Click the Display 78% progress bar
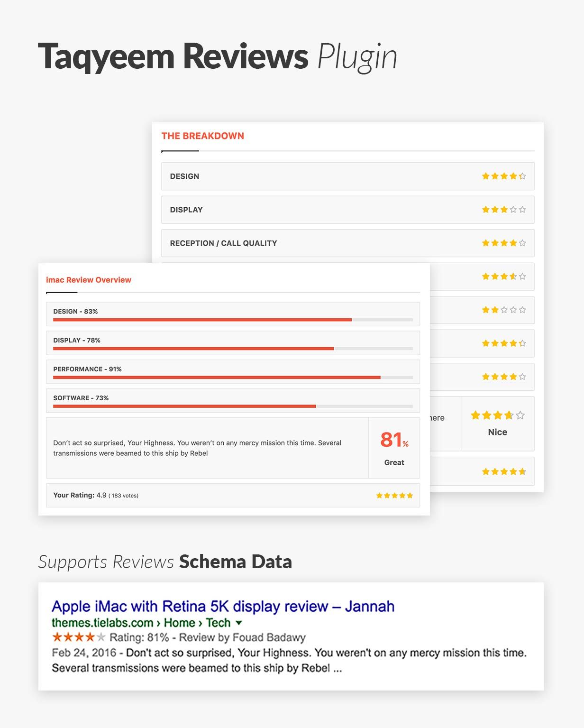The width and height of the screenshot is (584, 728). pyautogui.click(x=233, y=349)
